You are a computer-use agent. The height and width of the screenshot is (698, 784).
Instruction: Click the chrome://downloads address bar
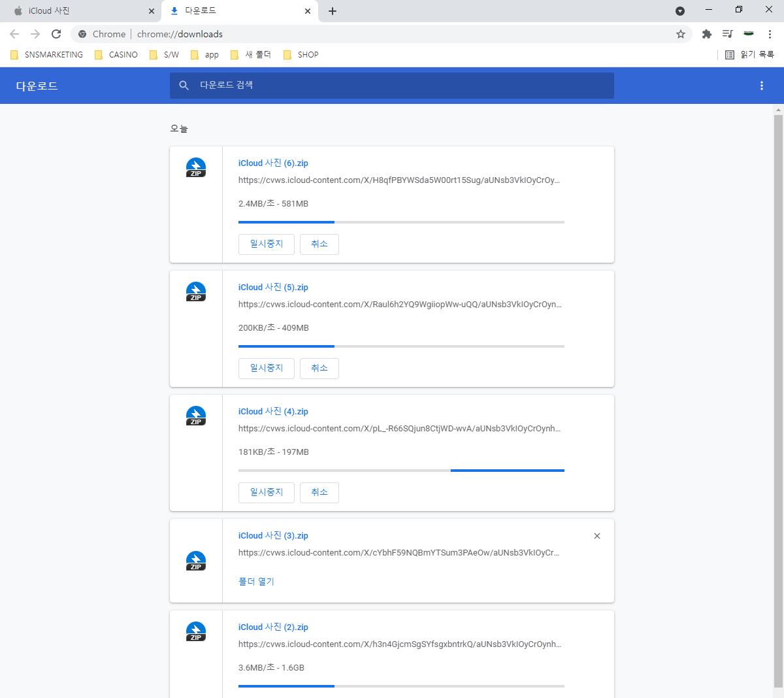(382, 34)
